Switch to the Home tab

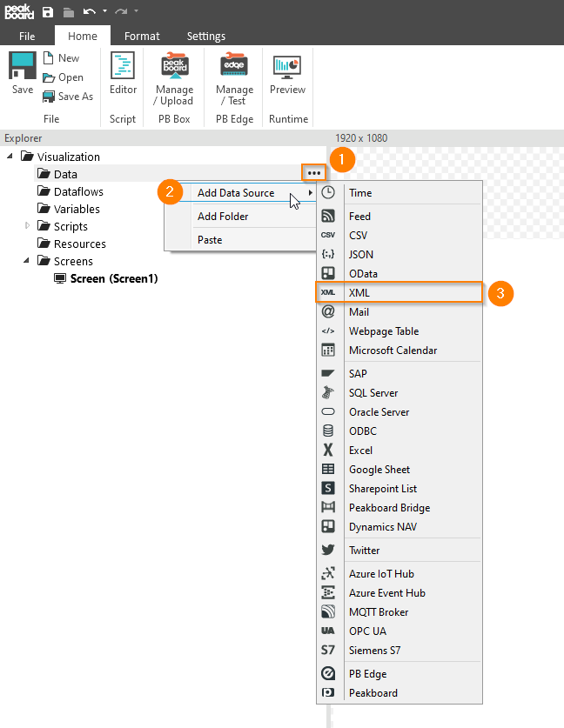(83, 36)
